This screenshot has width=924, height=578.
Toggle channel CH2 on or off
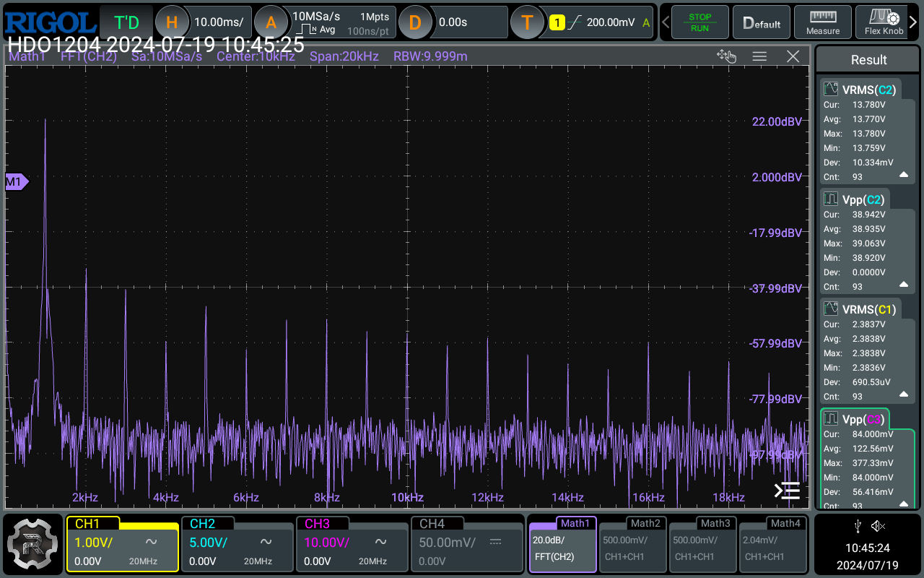[202, 524]
